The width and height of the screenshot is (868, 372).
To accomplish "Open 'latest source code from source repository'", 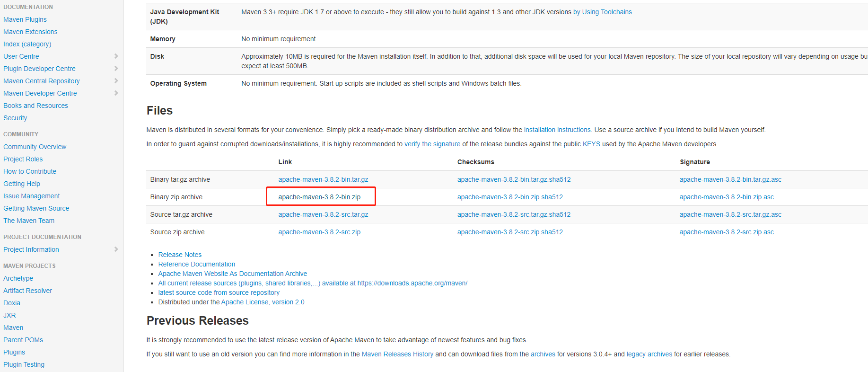I will pos(219,292).
